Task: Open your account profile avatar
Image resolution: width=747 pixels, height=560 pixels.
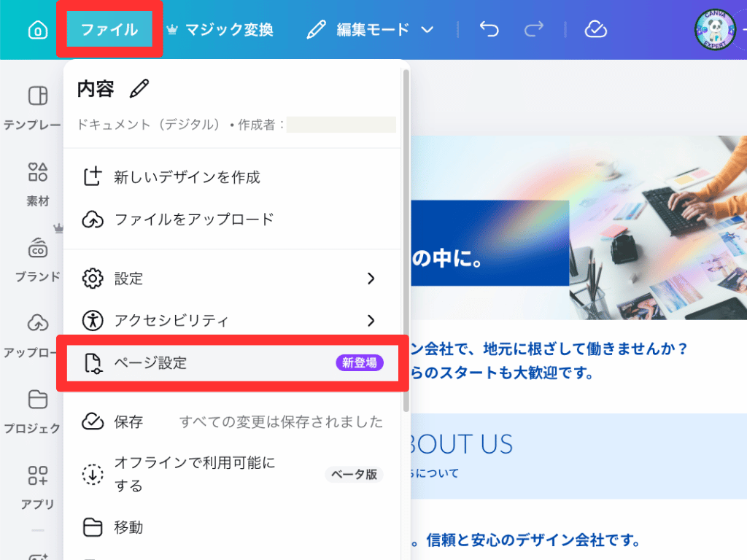Action: pyautogui.click(x=716, y=29)
